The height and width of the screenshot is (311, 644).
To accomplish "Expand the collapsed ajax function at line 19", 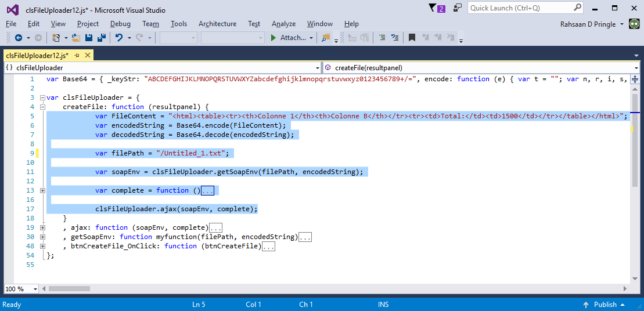I will click(42, 227).
